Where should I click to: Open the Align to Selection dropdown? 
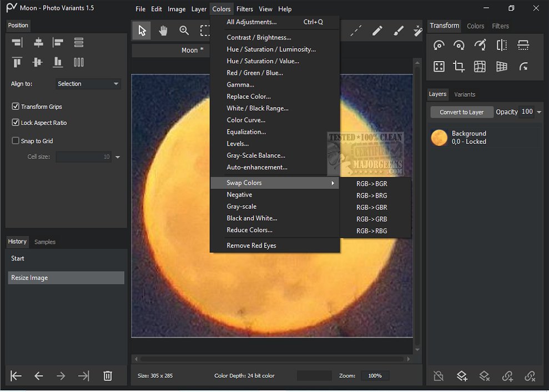coord(88,84)
